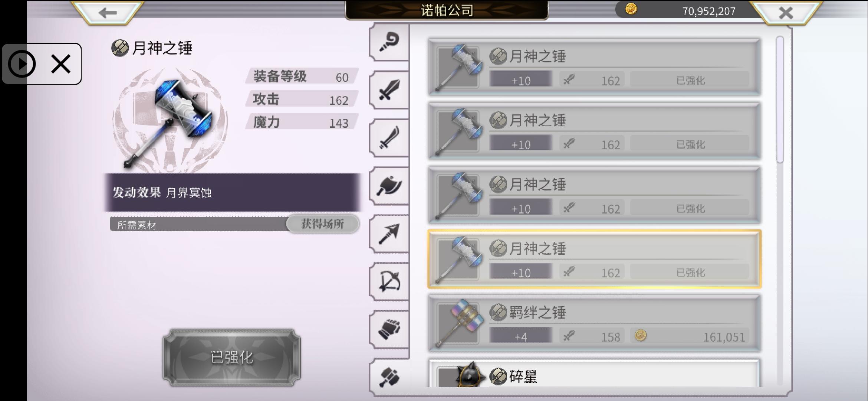Open the 所需素材 tab
Viewport: 868px width, 401px height.
198,225
